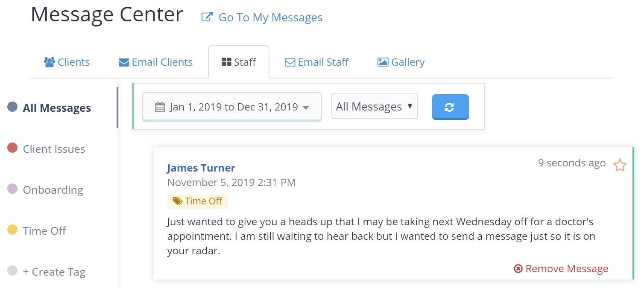Click the Time Off tag icon on message

point(176,201)
